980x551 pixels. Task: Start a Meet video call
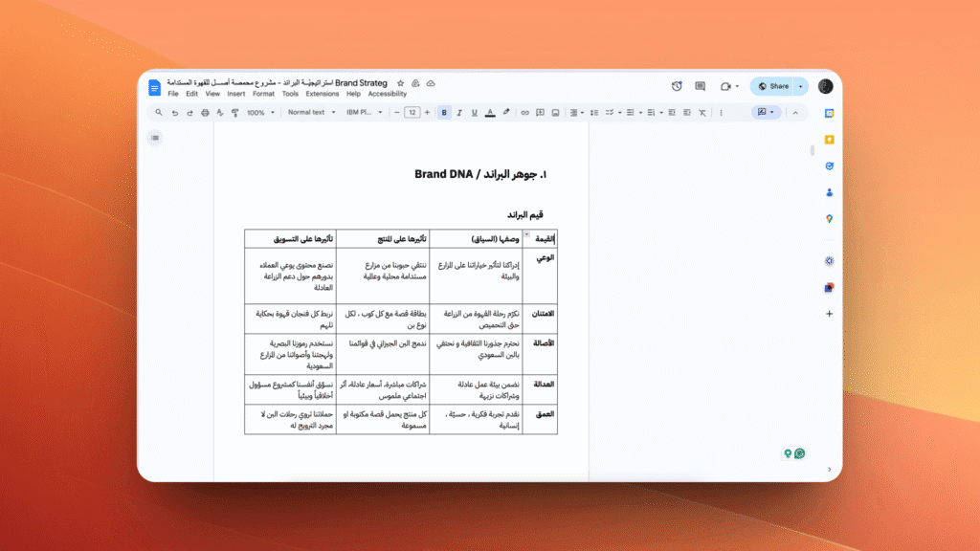coord(725,86)
